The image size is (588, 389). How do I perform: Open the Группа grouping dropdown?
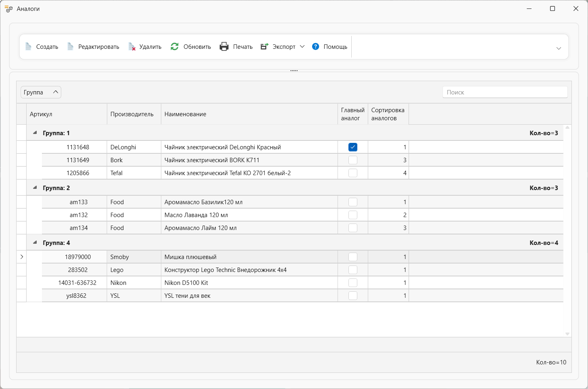pyautogui.click(x=41, y=92)
